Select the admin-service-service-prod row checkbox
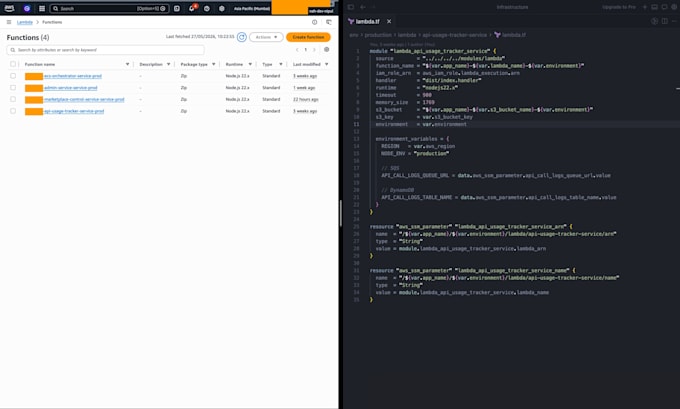Viewport: 680px width, 409px height. tap(13, 88)
